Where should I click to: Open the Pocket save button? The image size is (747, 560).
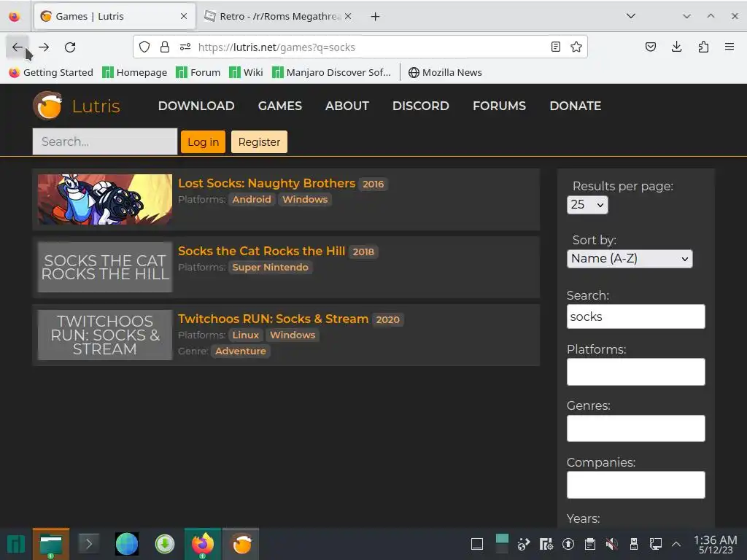tap(651, 47)
